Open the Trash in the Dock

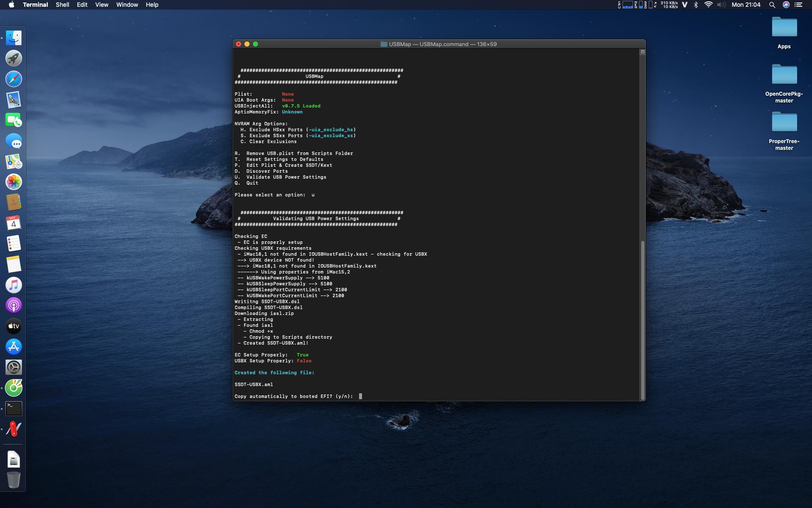[x=14, y=480]
